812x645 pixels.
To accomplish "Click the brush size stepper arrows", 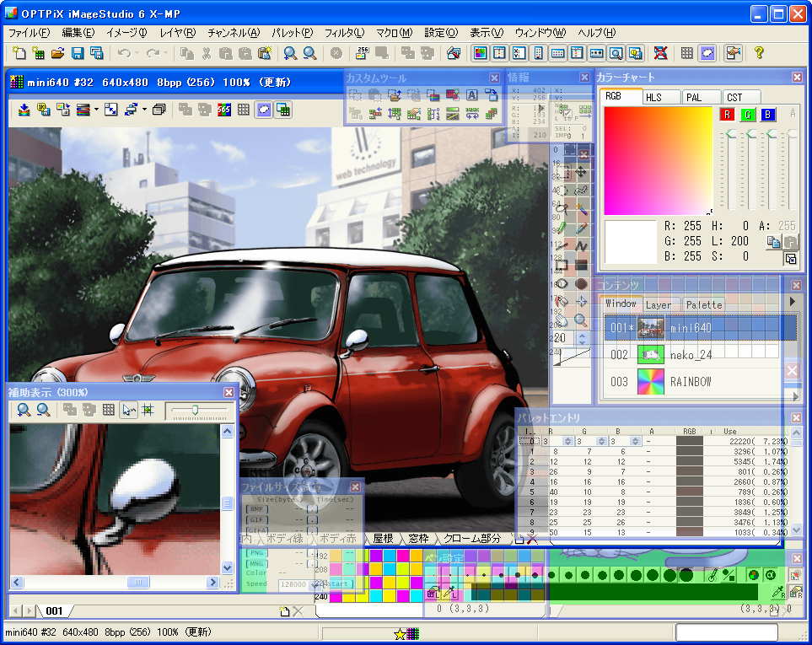I will click(x=581, y=338).
